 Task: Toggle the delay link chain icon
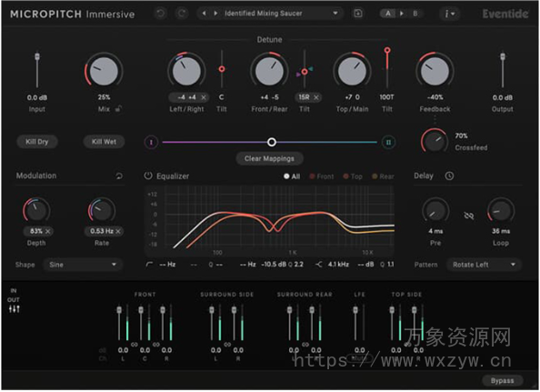(x=468, y=216)
